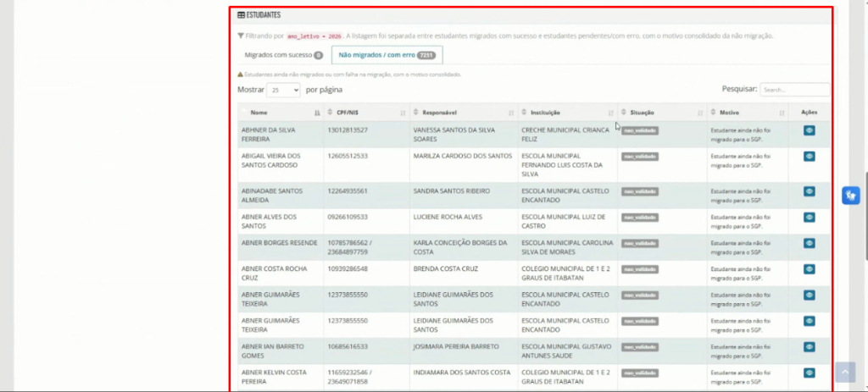Switch to Migrados com sucesso tab

point(283,55)
